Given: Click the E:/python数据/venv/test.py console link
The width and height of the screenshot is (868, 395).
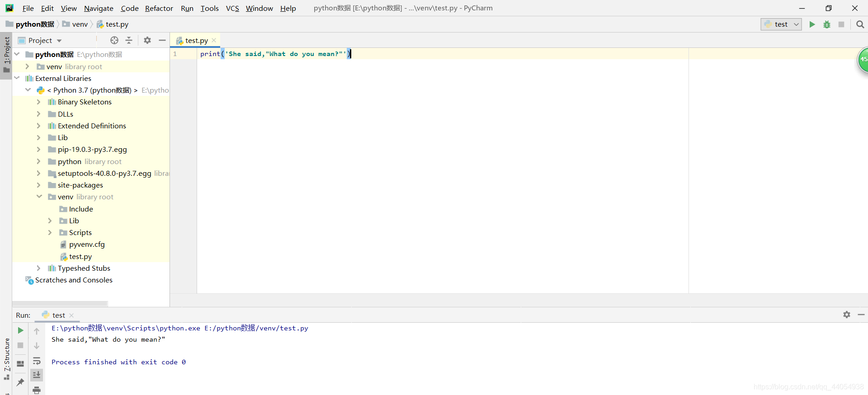Looking at the screenshot, I should pos(256,328).
